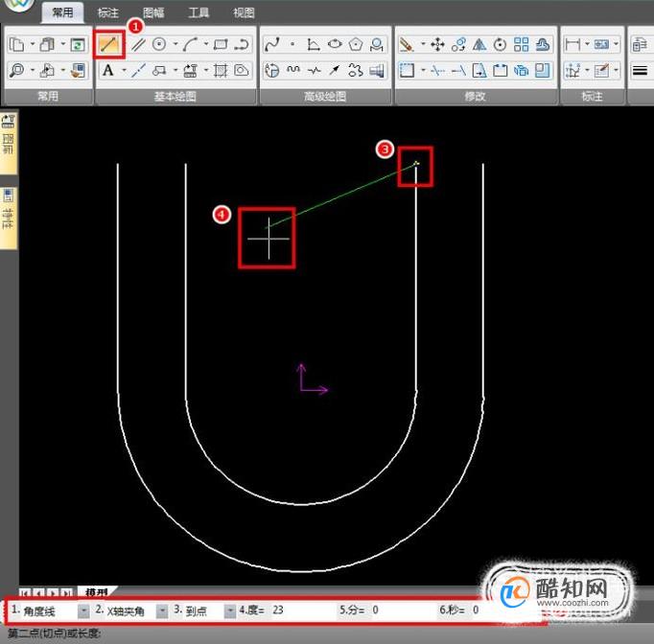Switch to the 工具 ribbon tab
Viewport: 654px width, 644px height.
[199, 12]
